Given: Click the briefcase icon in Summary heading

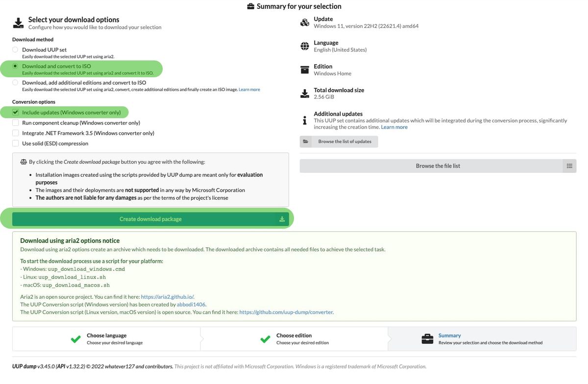Looking at the screenshot, I should point(251,6).
